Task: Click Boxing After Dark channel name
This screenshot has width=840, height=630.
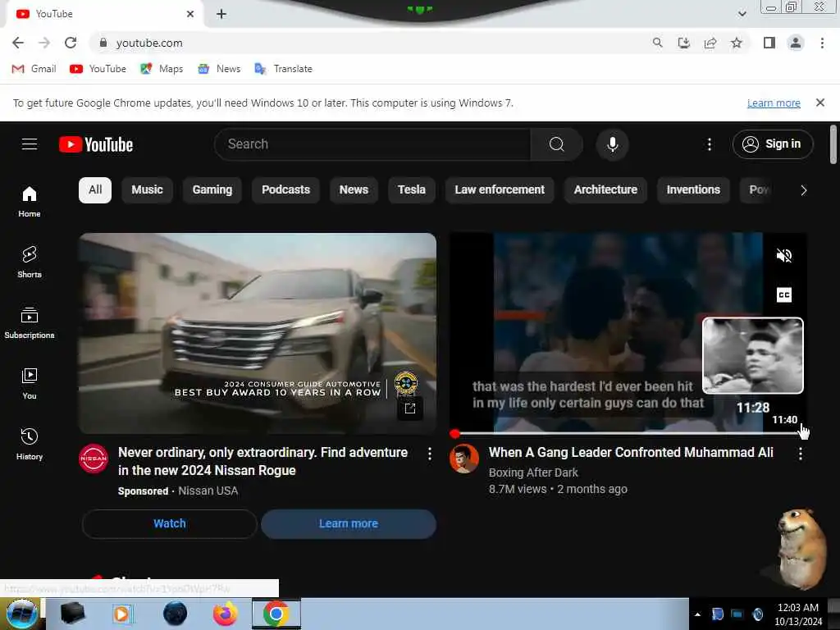Action: [x=533, y=472]
